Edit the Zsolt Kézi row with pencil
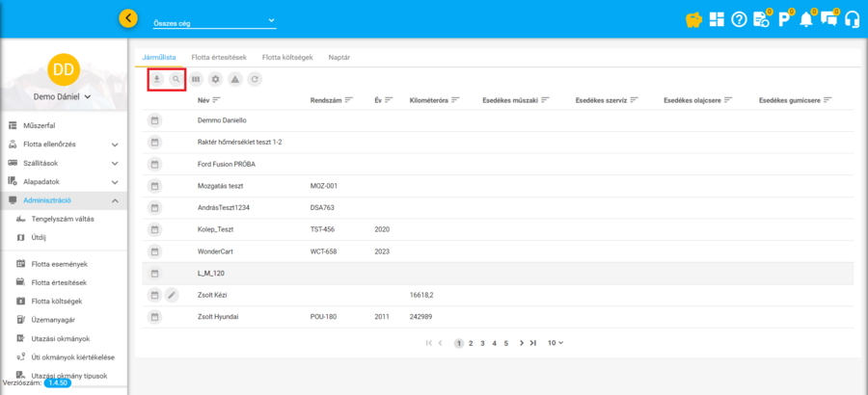This screenshot has height=395, width=868. pos(172,295)
